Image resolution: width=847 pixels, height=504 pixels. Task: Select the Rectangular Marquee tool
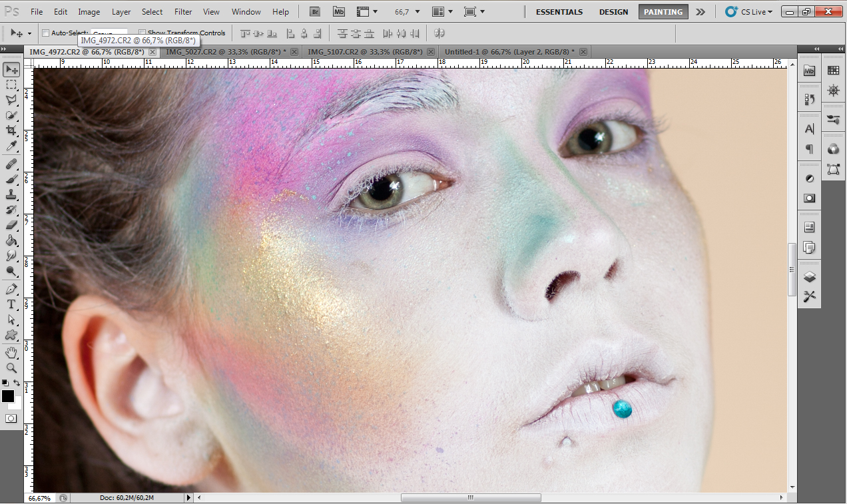11,85
